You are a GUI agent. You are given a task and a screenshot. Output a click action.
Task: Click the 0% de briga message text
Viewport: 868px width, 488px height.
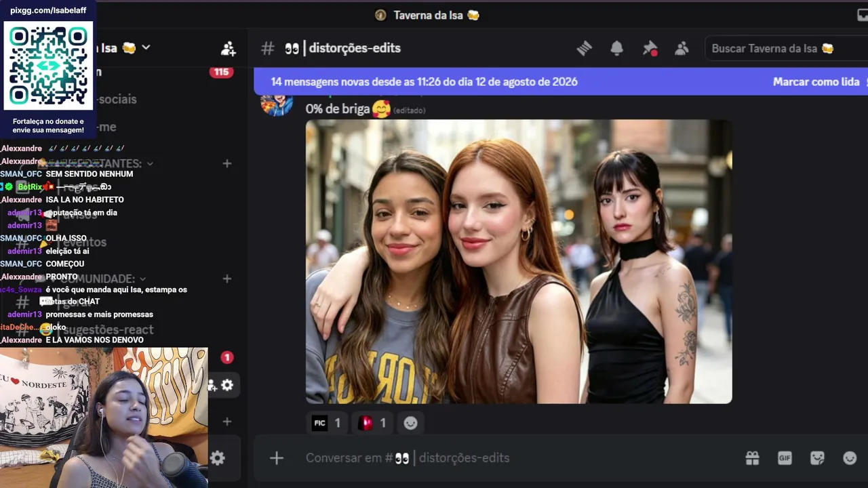pos(337,108)
